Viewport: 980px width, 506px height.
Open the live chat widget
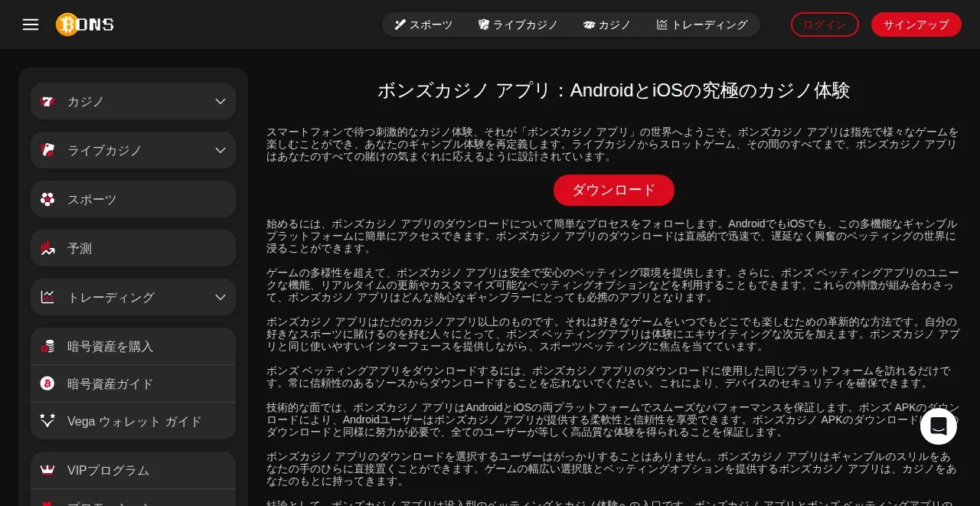tap(939, 426)
